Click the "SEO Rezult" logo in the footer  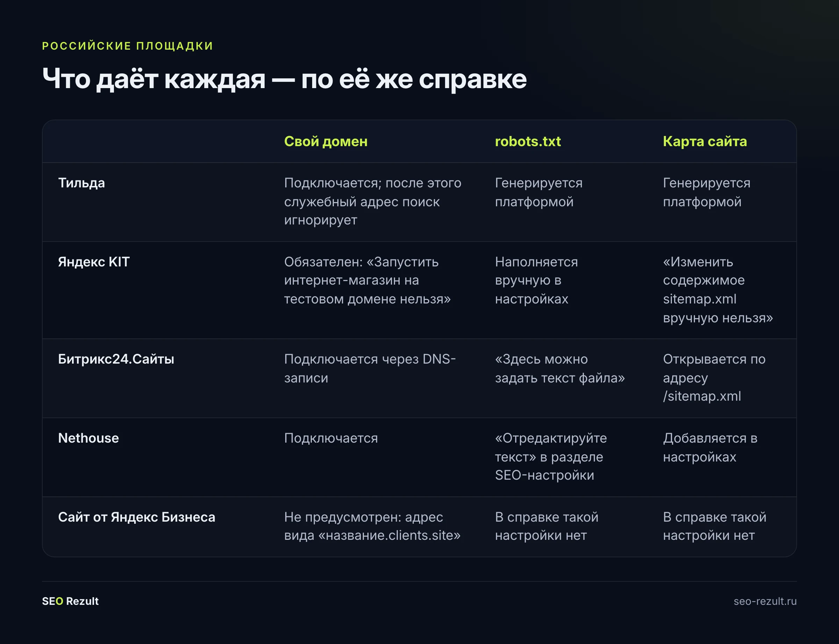tap(70, 601)
